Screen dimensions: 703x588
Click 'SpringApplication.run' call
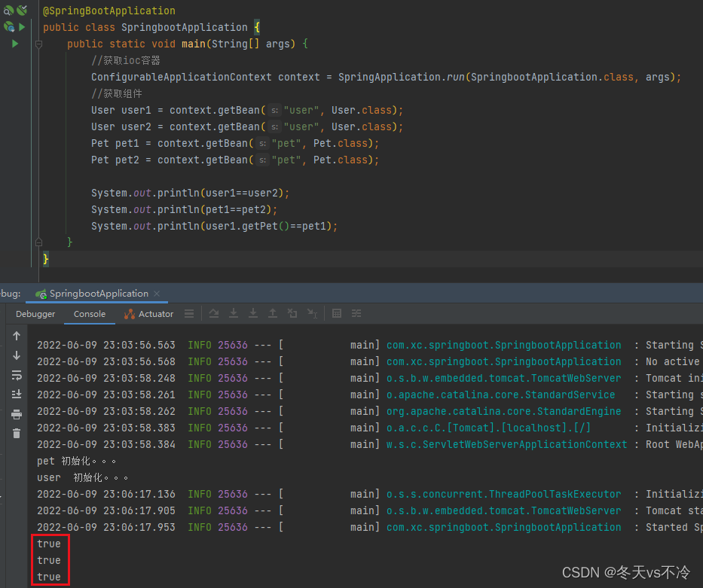click(x=402, y=77)
